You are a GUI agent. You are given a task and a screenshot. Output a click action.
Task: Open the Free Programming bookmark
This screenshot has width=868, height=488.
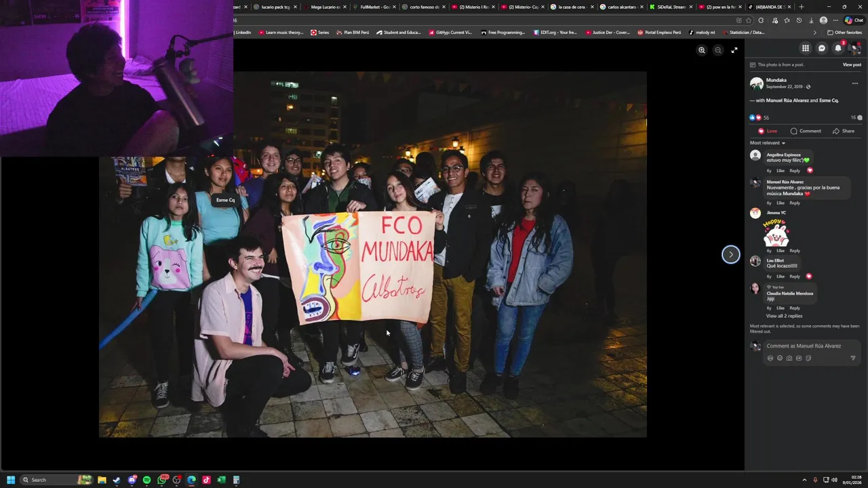coord(503,33)
